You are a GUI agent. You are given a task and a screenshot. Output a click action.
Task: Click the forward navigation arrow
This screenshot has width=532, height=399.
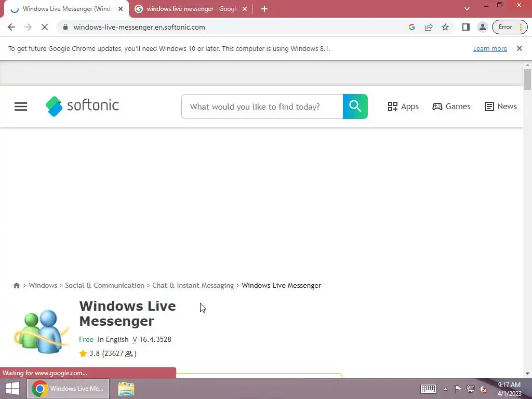pyautogui.click(x=28, y=27)
